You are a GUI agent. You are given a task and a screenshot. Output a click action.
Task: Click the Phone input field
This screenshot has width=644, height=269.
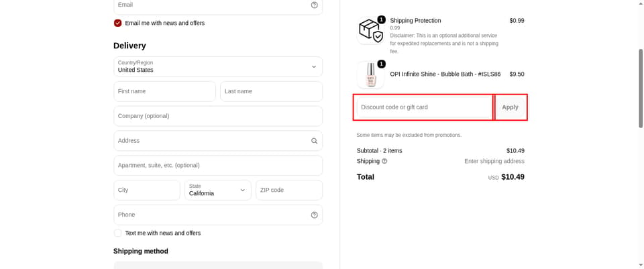(x=218, y=215)
